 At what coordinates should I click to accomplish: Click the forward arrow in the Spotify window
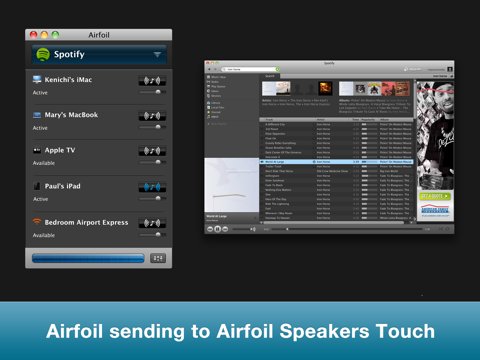[215, 69]
